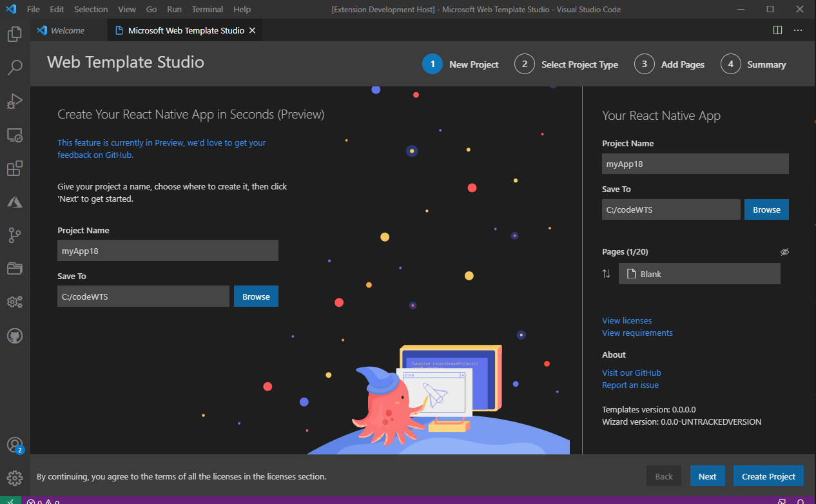
Task: Click the remote window status bar indicator
Action: point(10,501)
